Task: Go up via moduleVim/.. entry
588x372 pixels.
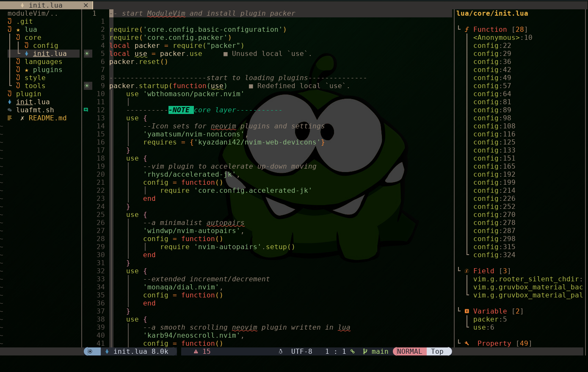Action: [33, 14]
